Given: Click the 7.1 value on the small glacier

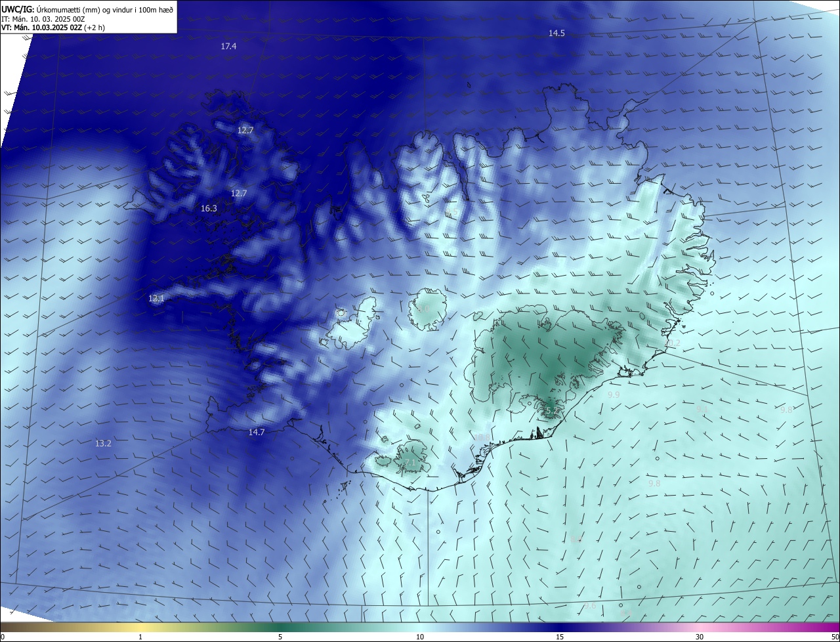Looking at the screenshot, I should tap(409, 463).
